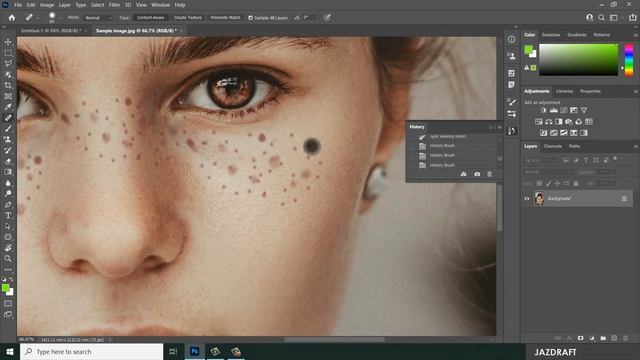This screenshot has height=360, width=640.
Task: Toggle Lock all in Layers panel
Action: click(x=576, y=184)
